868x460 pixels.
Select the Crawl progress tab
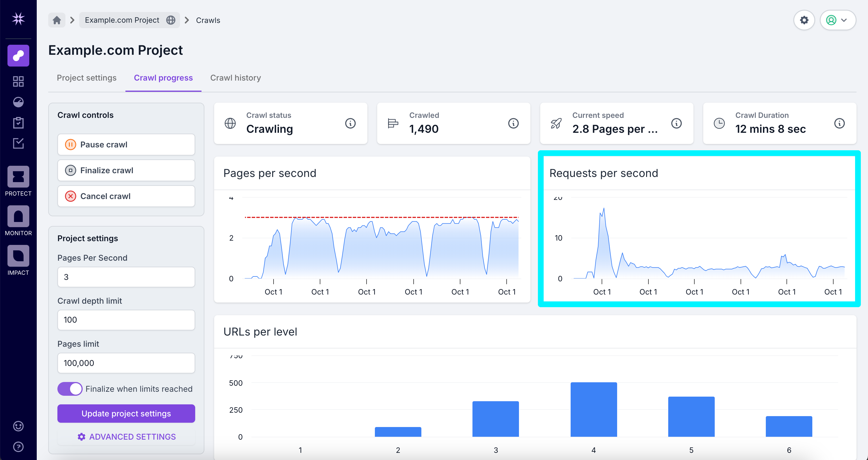click(x=163, y=78)
